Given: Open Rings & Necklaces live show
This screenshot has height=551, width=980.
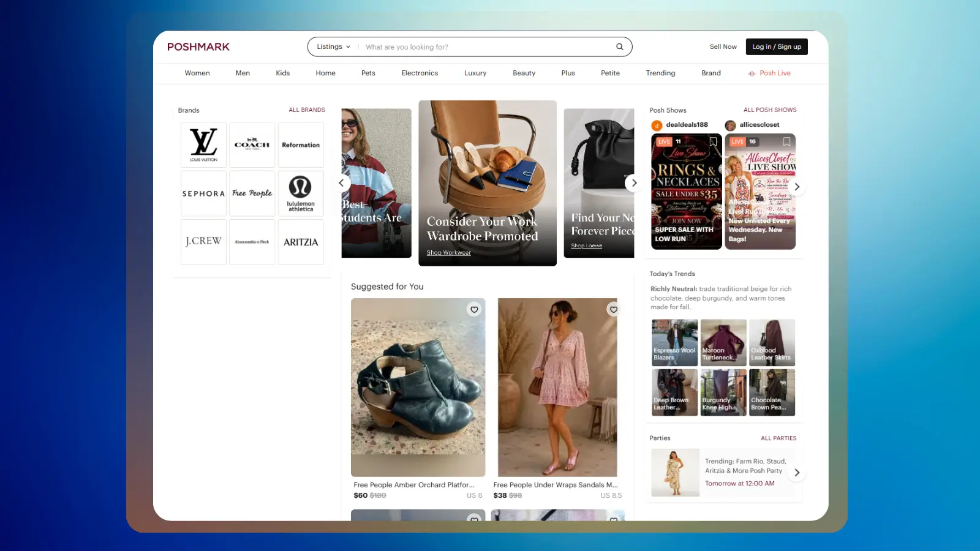Looking at the screenshot, I should tap(687, 192).
